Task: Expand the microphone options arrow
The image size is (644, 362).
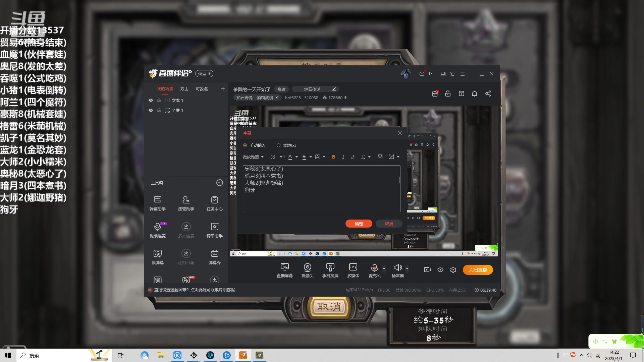Action: tap(384, 268)
